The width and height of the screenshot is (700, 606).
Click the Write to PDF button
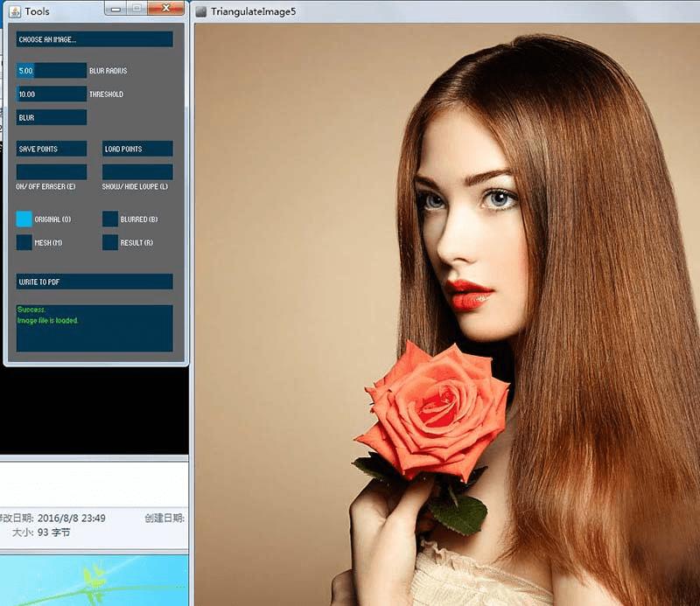tap(94, 282)
